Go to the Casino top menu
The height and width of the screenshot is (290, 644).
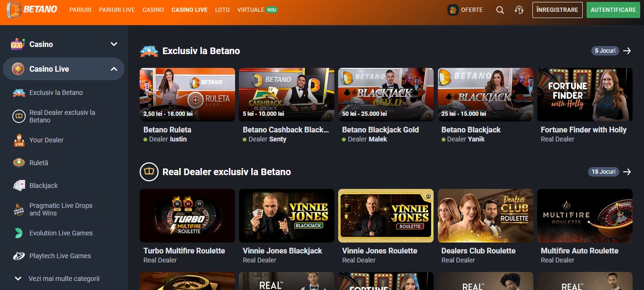[x=153, y=10]
